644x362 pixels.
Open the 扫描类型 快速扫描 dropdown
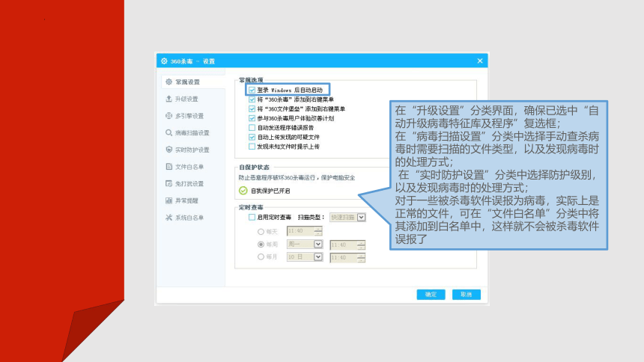361,217
